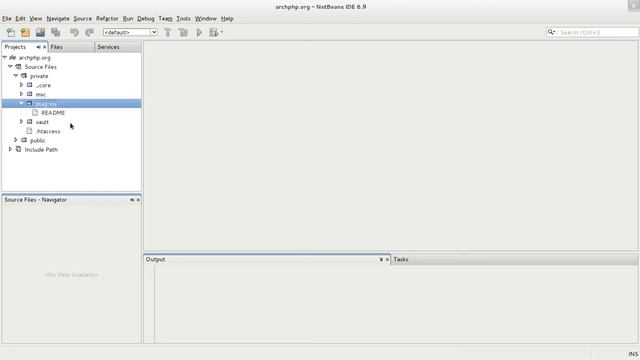Viewport: 640px width, 360px height.
Task: Open the Help menu
Action: click(227, 18)
